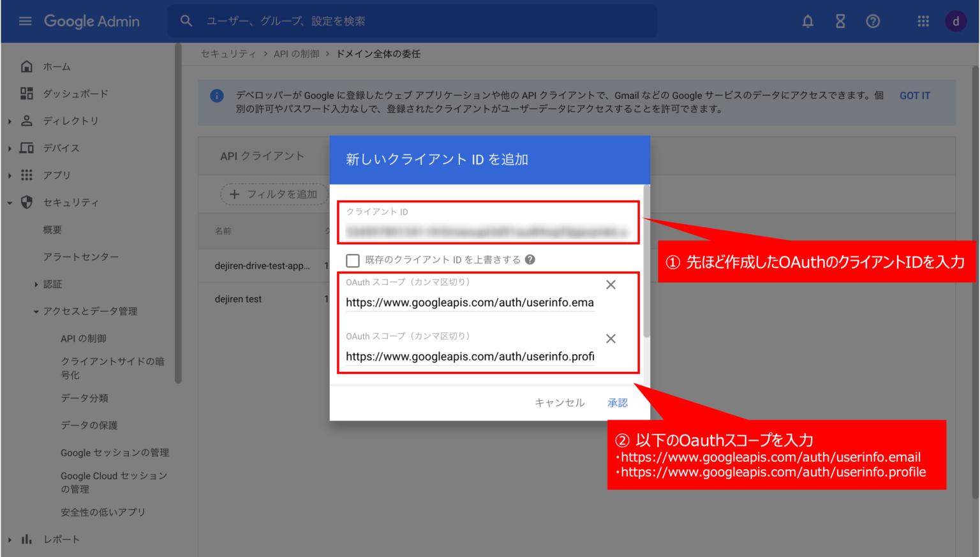Open 概要 under Security
This screenshot has height=557, width=980.
52,230
